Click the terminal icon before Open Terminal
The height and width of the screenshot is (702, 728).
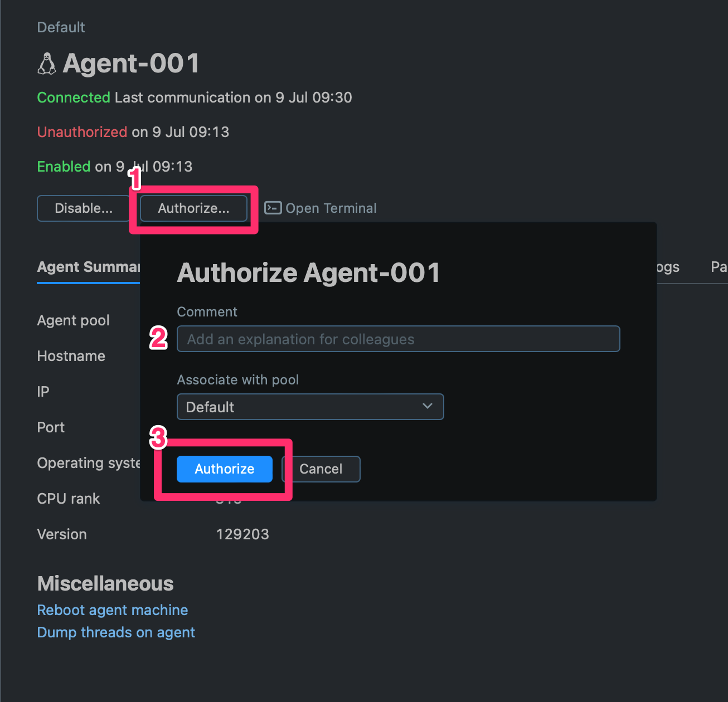273,207
